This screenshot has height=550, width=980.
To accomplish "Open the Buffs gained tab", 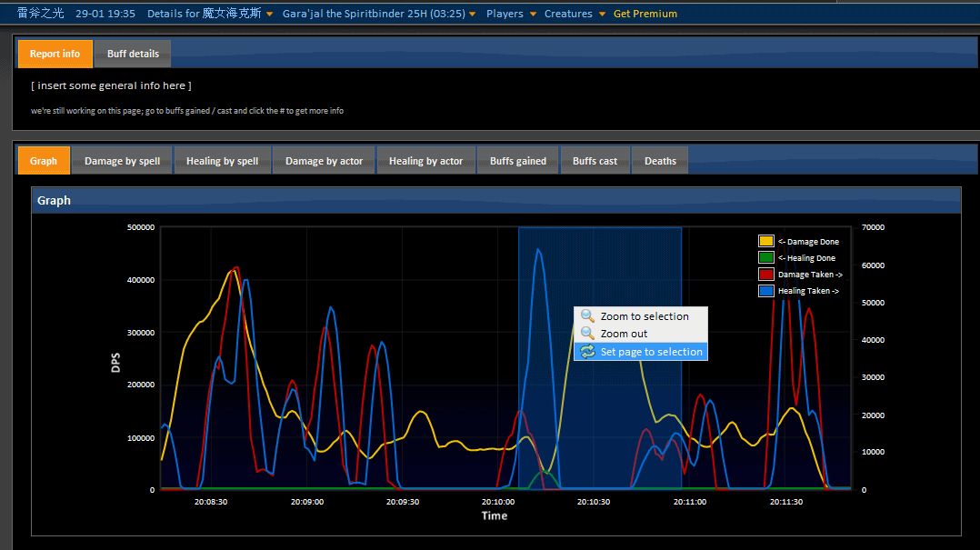I will point(518,161).
